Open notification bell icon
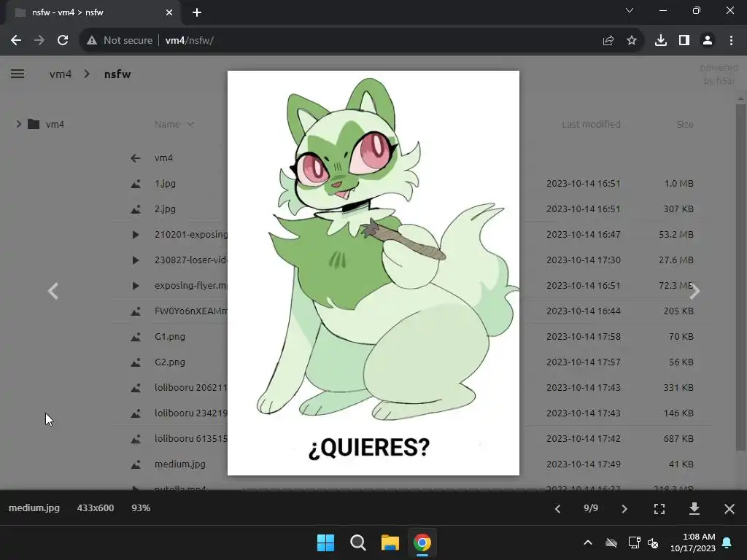Screen dimensions: 747x560 pos(727,542)
